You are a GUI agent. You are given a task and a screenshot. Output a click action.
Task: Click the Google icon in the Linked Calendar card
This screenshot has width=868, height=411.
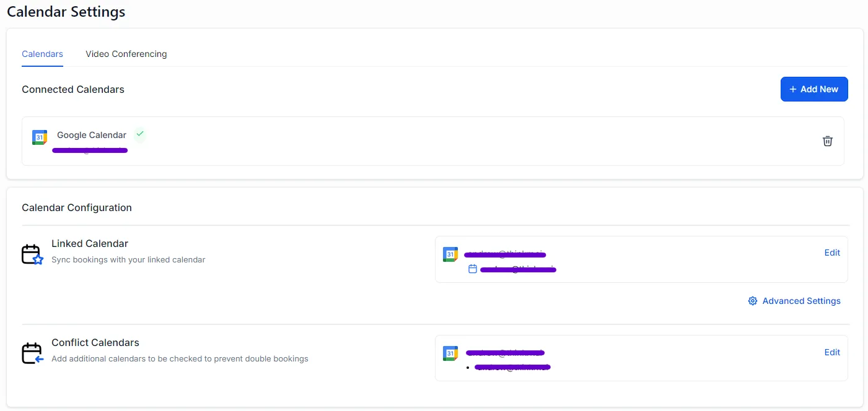click(450, 254)
